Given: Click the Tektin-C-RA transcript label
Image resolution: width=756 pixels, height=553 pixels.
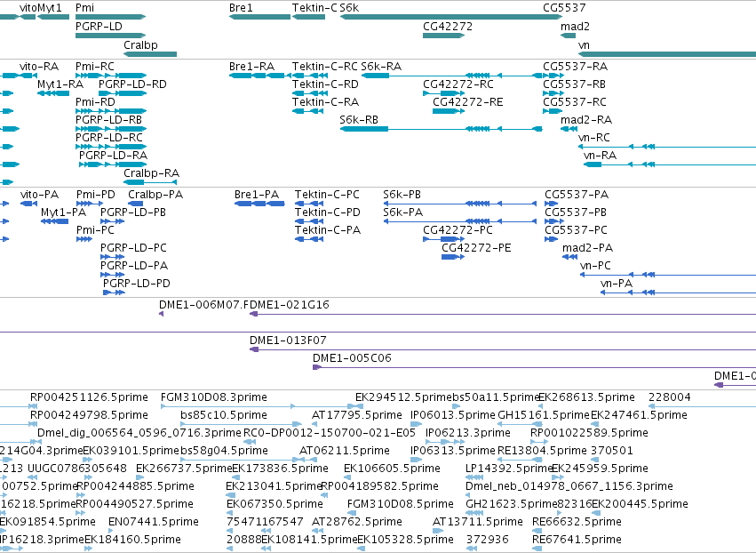Looking at the screenshot, I should [x=325, y=102].
